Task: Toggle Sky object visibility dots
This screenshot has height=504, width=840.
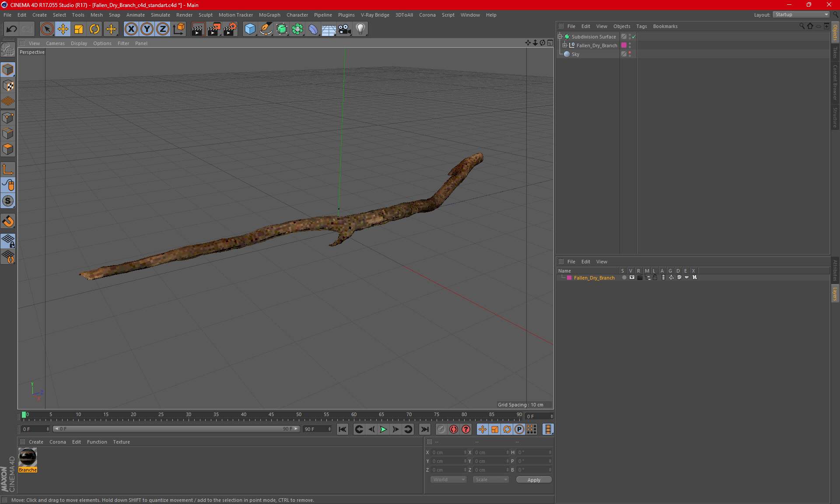Action: 630,54
